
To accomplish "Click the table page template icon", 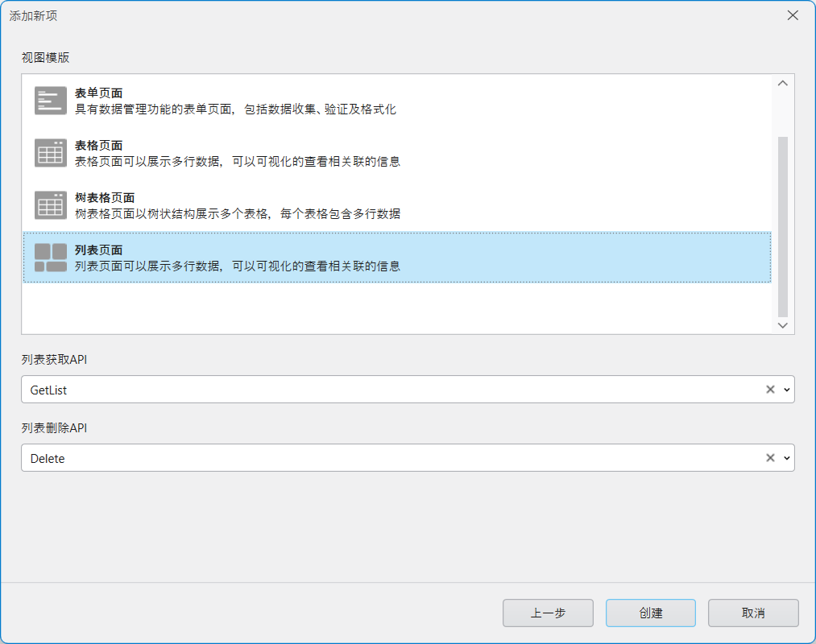I will pyautogui.click(x=51, y=153).
